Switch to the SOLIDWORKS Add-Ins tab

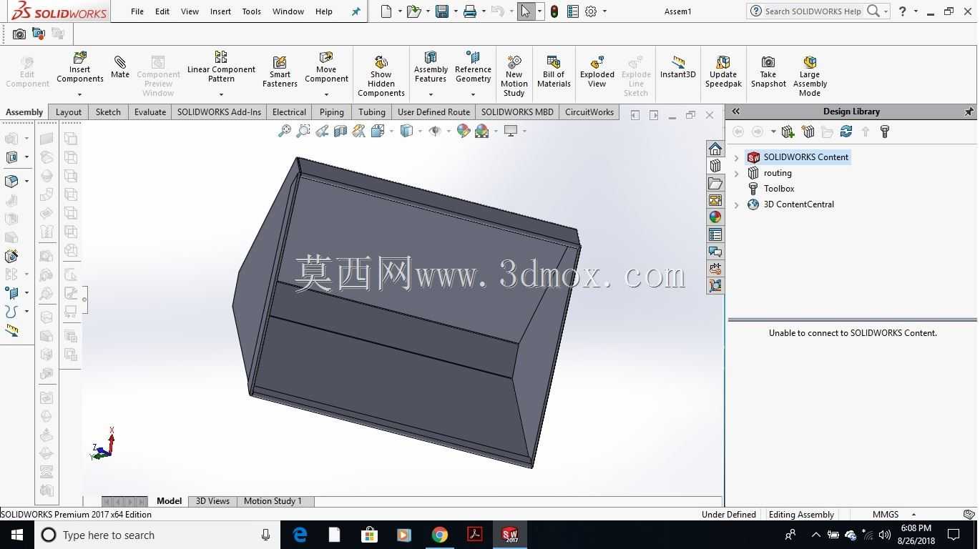pyautogui.click(x=219, y=112)
